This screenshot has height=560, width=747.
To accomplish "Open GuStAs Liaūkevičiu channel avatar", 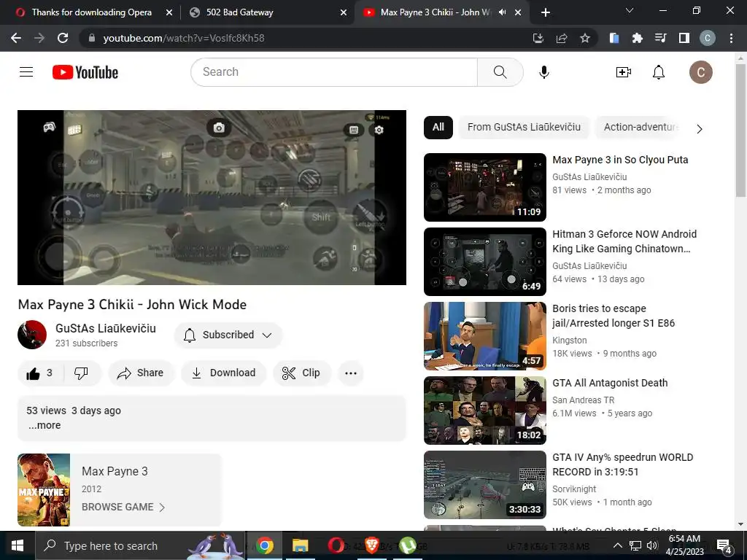I will (x=32, y=335).
